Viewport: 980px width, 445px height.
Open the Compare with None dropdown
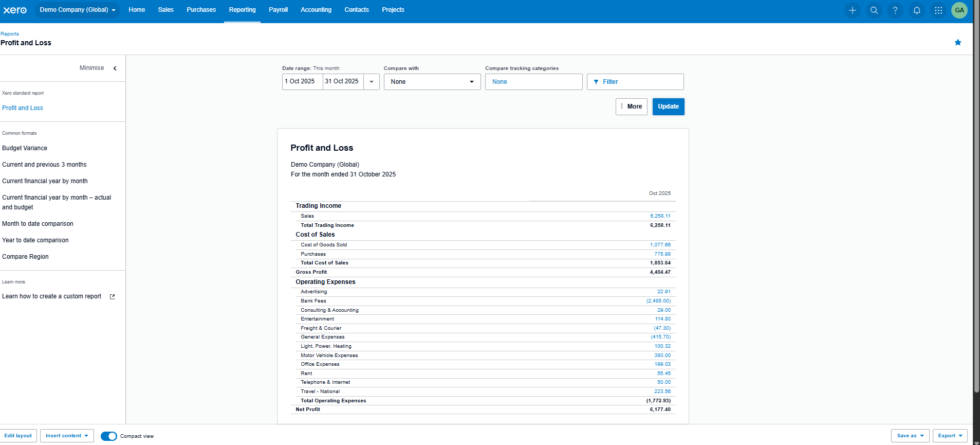(x=432, y=82)
